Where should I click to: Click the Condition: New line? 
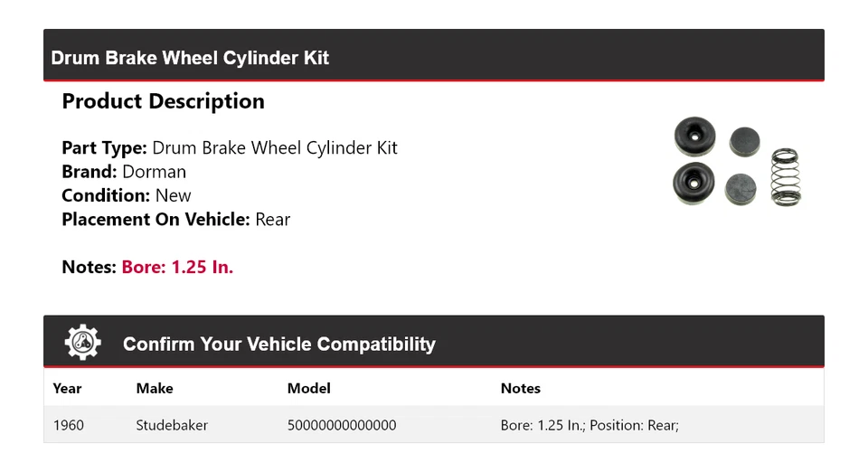(x=127, y=195)
